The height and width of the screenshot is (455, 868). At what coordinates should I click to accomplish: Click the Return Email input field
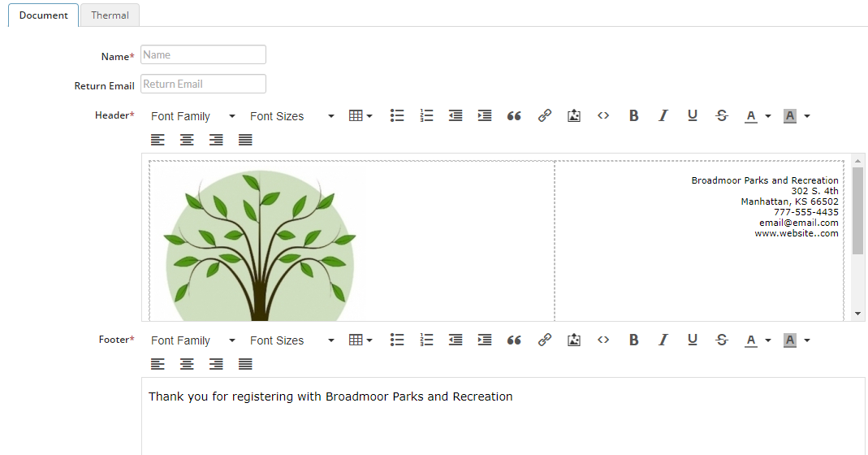(x=203, y=84)
